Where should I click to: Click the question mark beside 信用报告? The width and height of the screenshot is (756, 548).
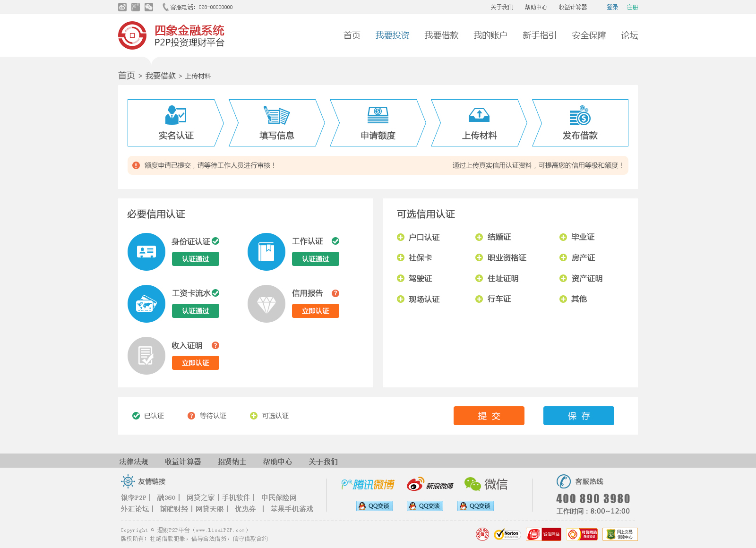point(335,293)
